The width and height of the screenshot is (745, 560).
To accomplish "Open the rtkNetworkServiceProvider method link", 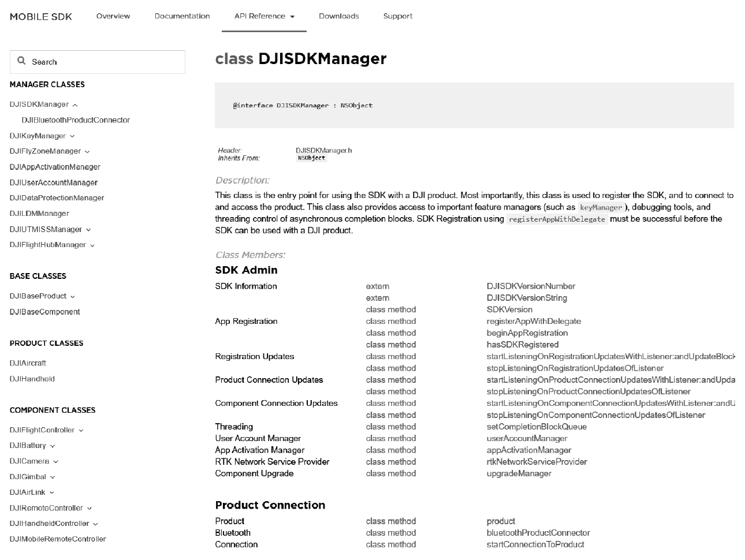I will pos(537,462).
